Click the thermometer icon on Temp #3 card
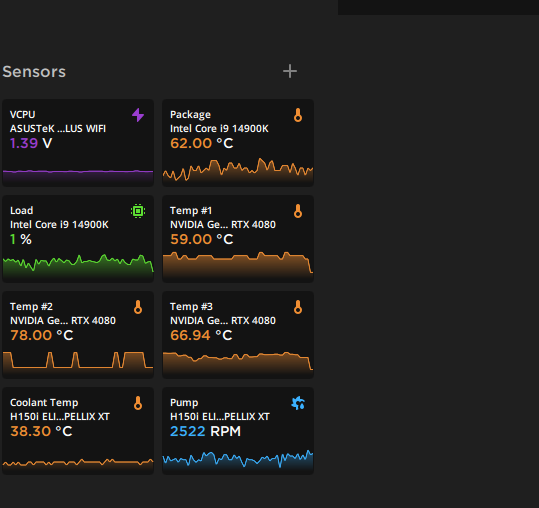 tap(298, 307)
